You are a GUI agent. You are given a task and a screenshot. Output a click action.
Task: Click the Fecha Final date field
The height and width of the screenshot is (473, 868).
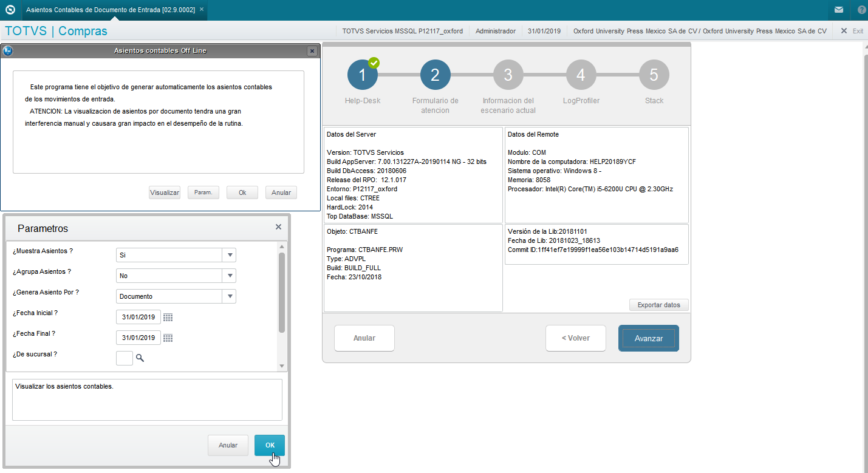pos(138,338)
